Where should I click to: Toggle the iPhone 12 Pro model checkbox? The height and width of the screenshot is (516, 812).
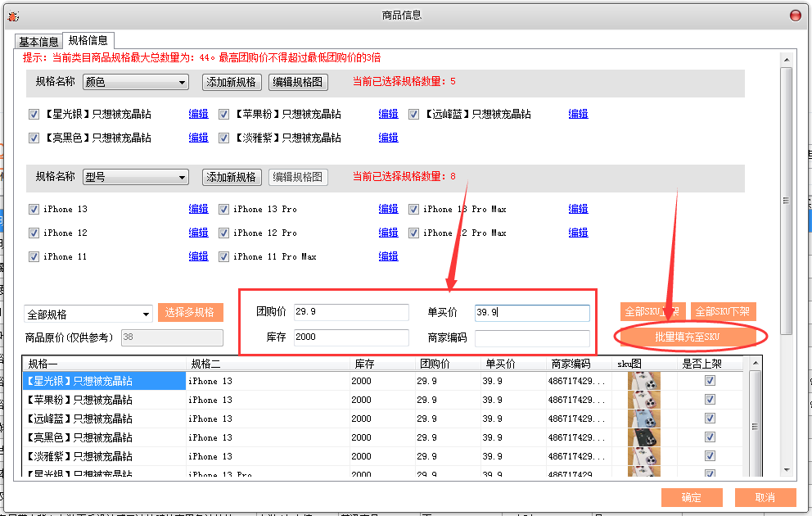[x=223, y=233]
